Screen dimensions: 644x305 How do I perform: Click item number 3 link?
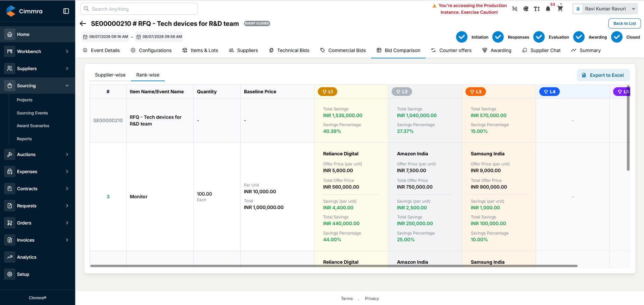click(108, 197)
